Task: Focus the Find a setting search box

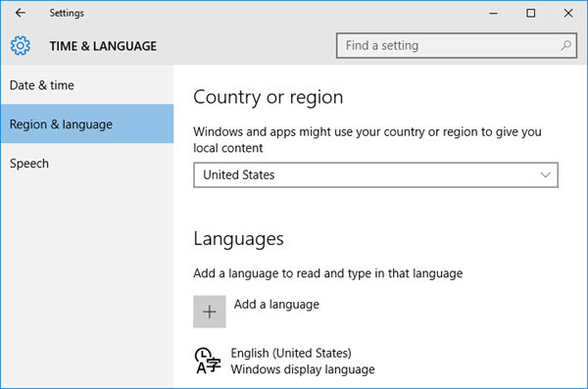Action: (x=457, y=45)
